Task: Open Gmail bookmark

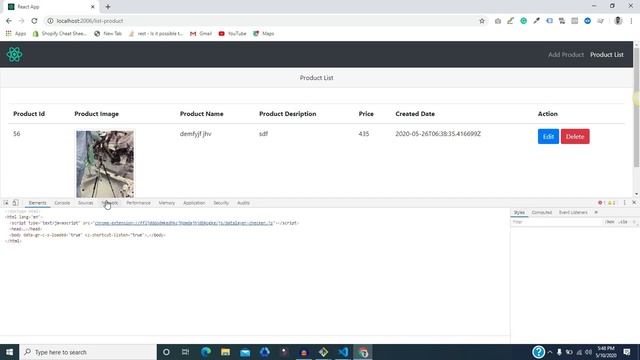Action: point(201,33)
